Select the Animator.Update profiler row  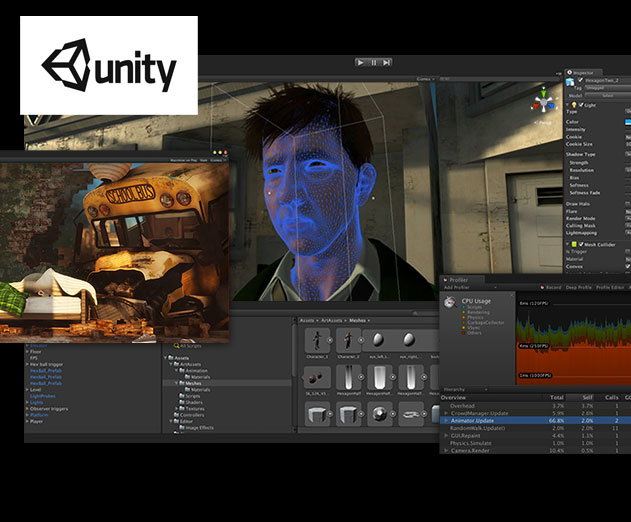535,421
